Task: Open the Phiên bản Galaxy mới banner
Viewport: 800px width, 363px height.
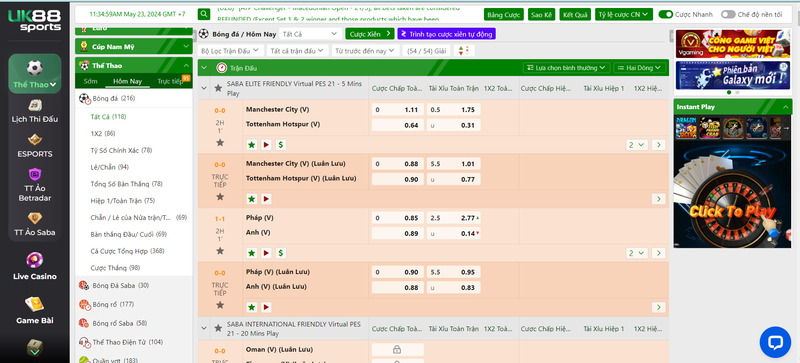Action: point(732,76)
